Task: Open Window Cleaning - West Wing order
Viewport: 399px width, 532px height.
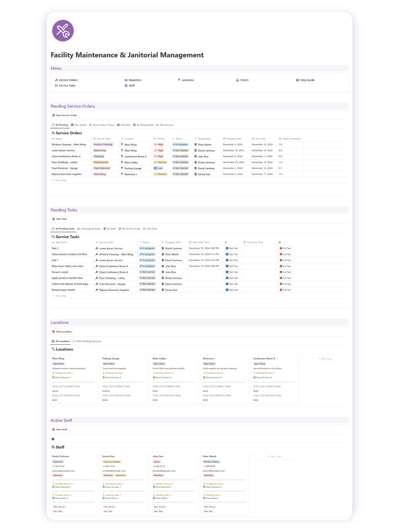Action: coord(68,145)
